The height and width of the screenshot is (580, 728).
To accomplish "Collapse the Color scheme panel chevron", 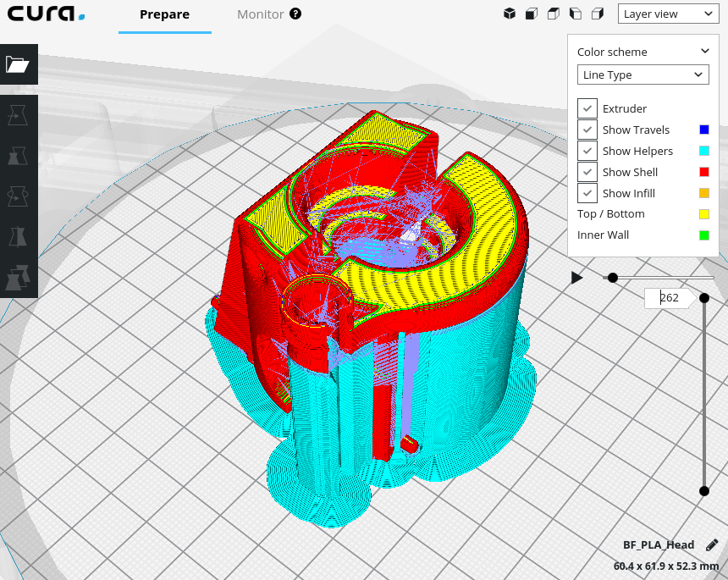I will (705, 51).
